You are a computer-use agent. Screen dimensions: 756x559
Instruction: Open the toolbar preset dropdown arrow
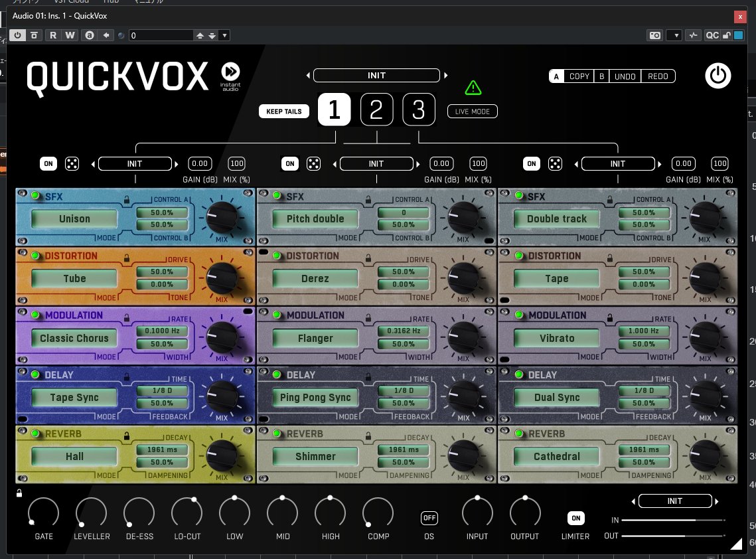[224, 35]
